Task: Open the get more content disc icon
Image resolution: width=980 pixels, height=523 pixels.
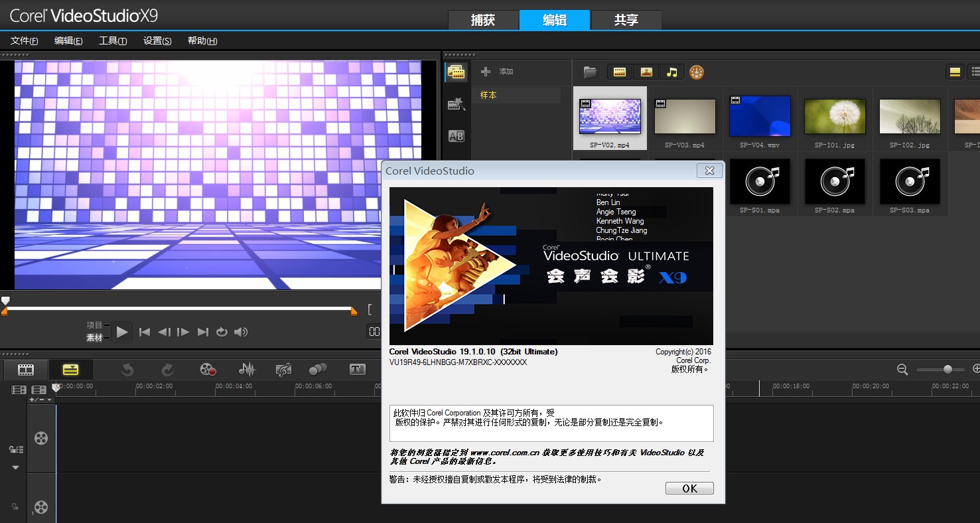Action: (696, 72)
